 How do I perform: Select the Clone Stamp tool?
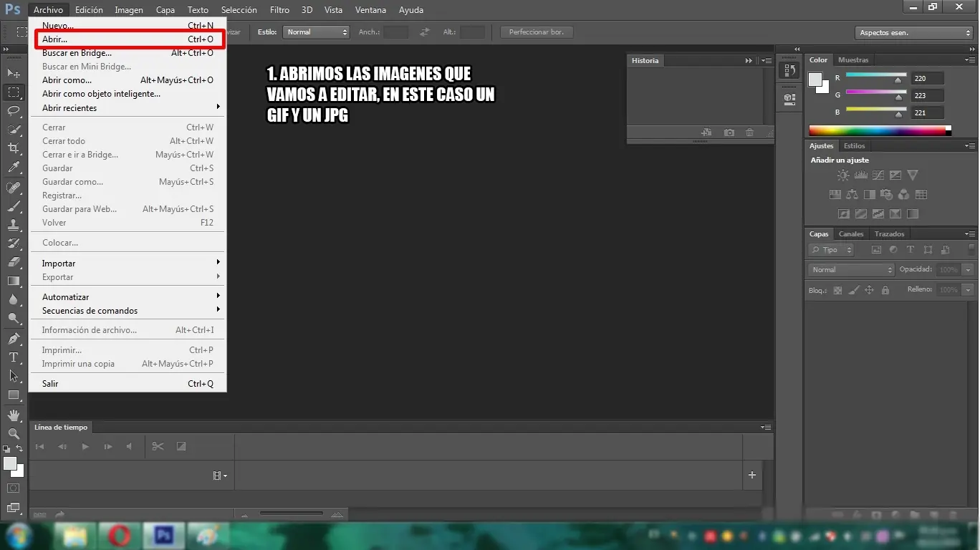[x=14, y=225]
